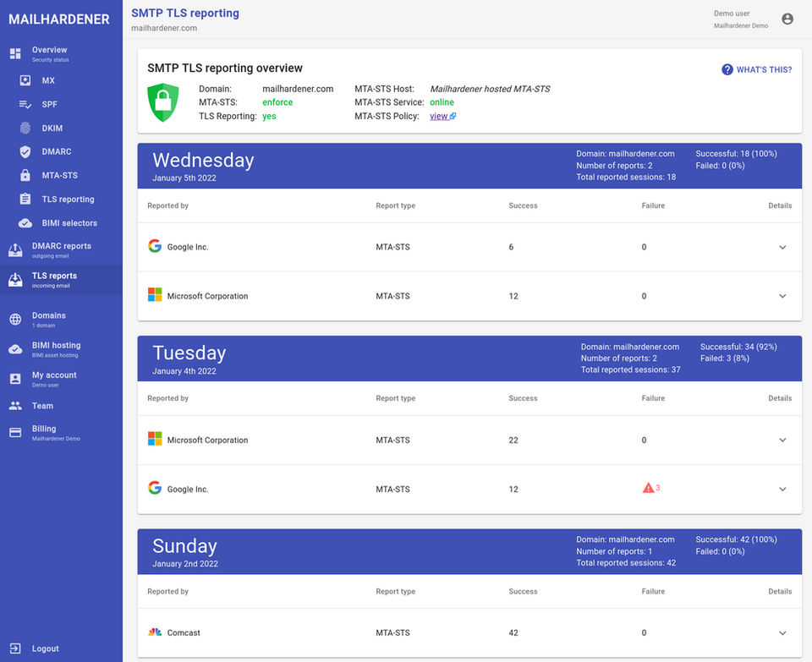
Task: Open TLS reports incoming email
Action: [x=61, y=280]
